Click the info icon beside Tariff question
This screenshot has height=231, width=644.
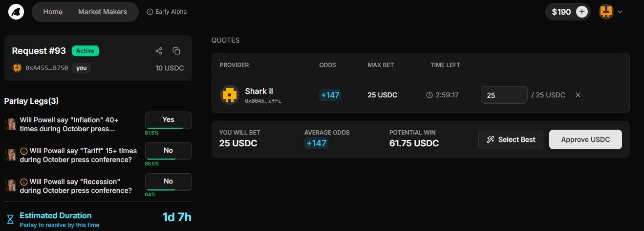[23, 151]
